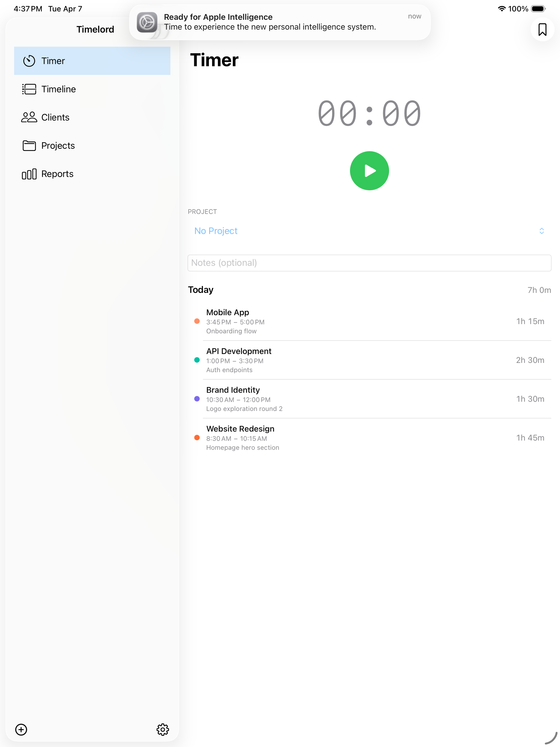Click the Timeline list icon in sidebar
Image resolution: width=560 pixels, height=747 pixels.
point(29,89)
